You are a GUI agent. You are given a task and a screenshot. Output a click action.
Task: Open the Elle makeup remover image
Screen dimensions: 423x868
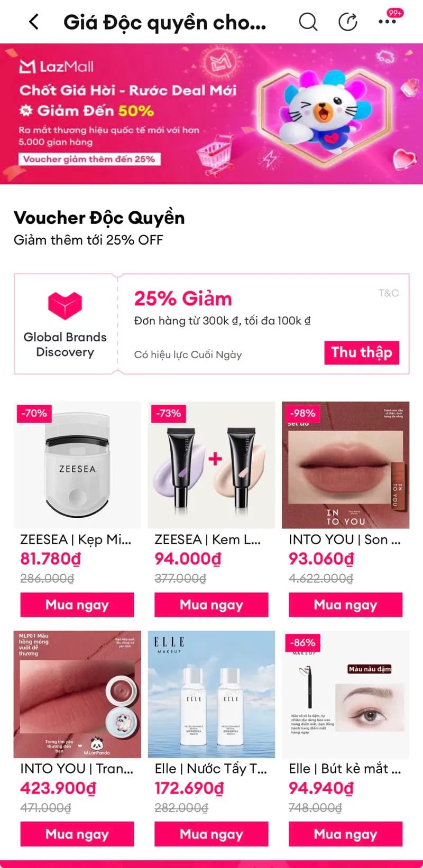tap(212, 694)
